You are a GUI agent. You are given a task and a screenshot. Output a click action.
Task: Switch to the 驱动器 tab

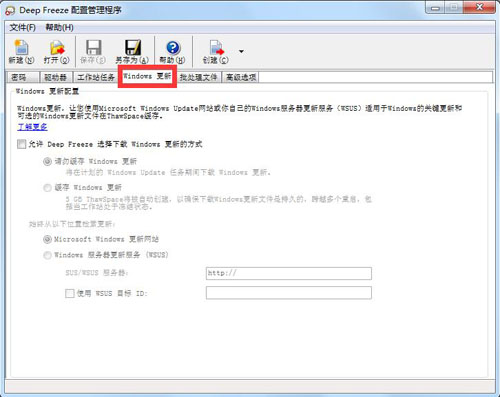[56, 77]
